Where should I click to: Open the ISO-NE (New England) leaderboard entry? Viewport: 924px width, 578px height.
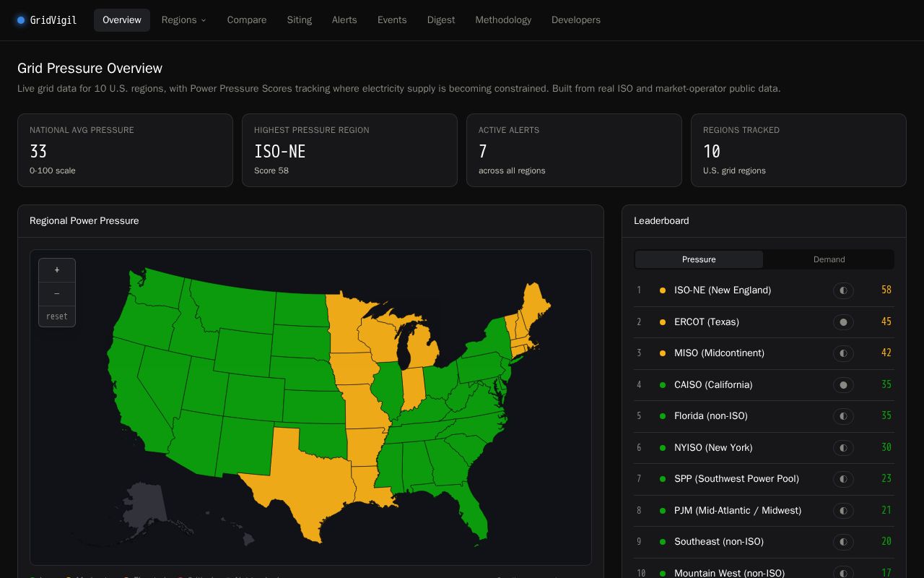[764, 290]
